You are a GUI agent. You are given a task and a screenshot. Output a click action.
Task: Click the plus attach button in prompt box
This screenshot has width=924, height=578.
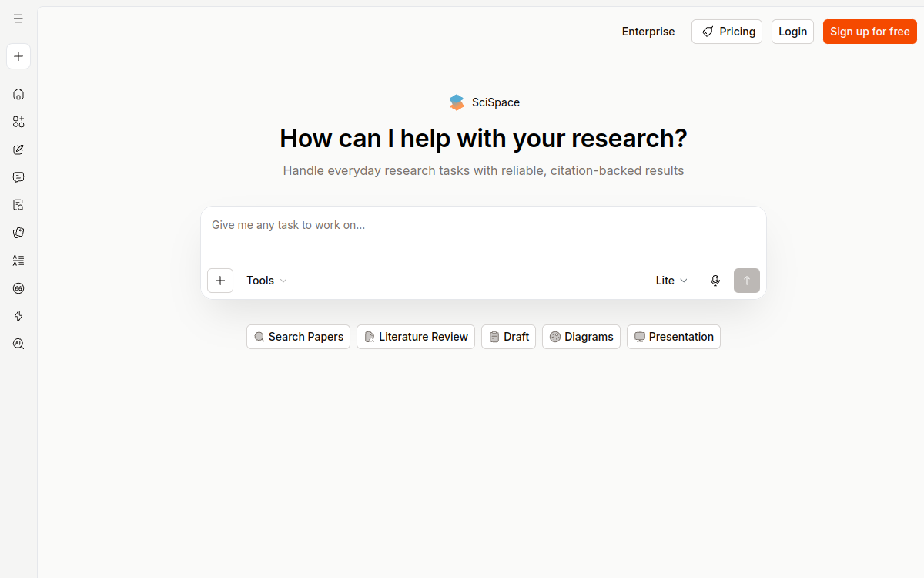[220, 281]
